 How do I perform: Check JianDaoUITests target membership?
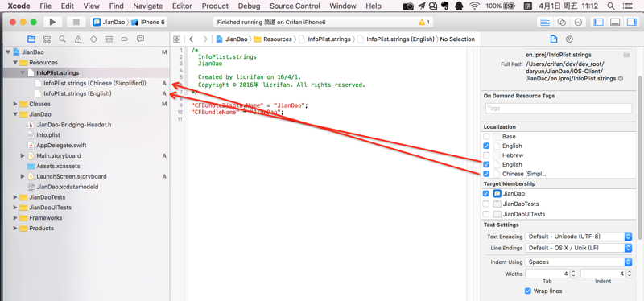click(x=486, y=214)
